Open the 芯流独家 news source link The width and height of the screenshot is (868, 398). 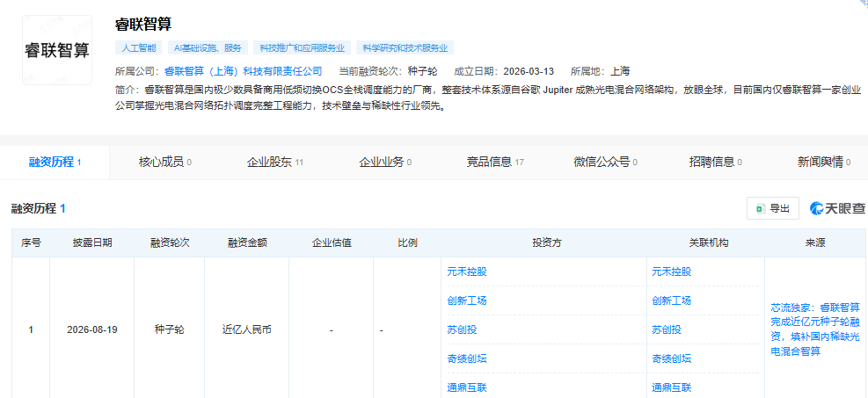815,329
